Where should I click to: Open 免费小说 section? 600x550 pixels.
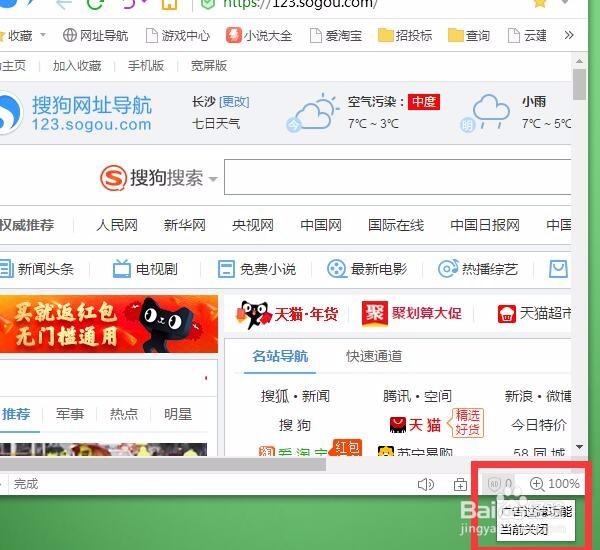pyautogui.click(x=257, y=269)
